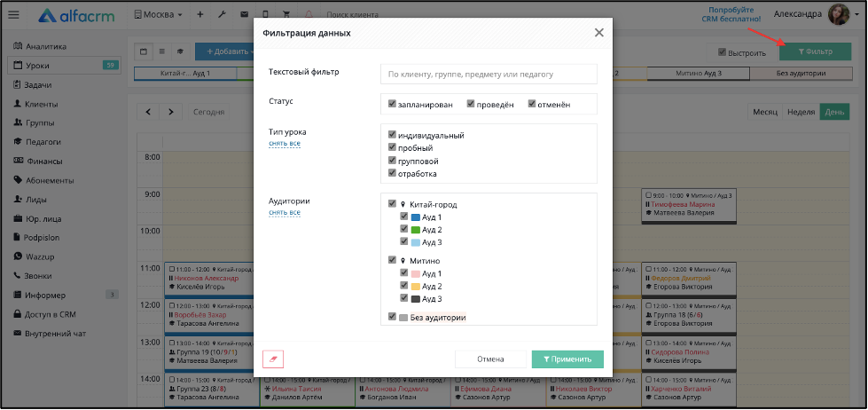Click the plus add icon in top bar
The width and height of the screenshot is (868, 410).
(199, 15)
